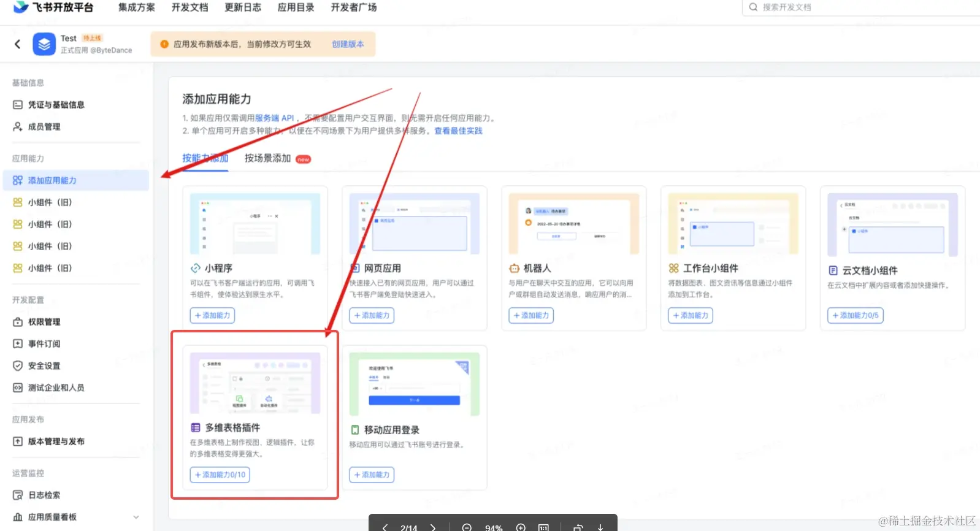
Task: Click the 机器人 robot icon
Action: point(514,268)
